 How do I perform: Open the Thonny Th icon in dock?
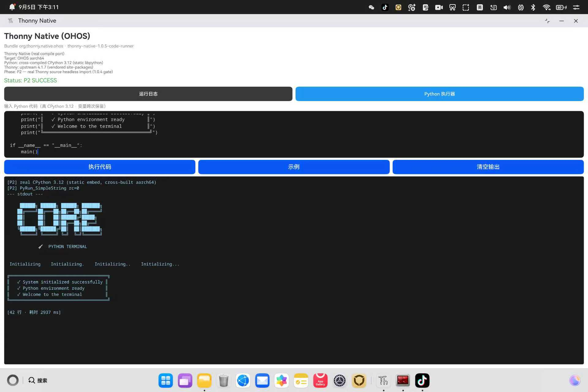tap(383, 380)
